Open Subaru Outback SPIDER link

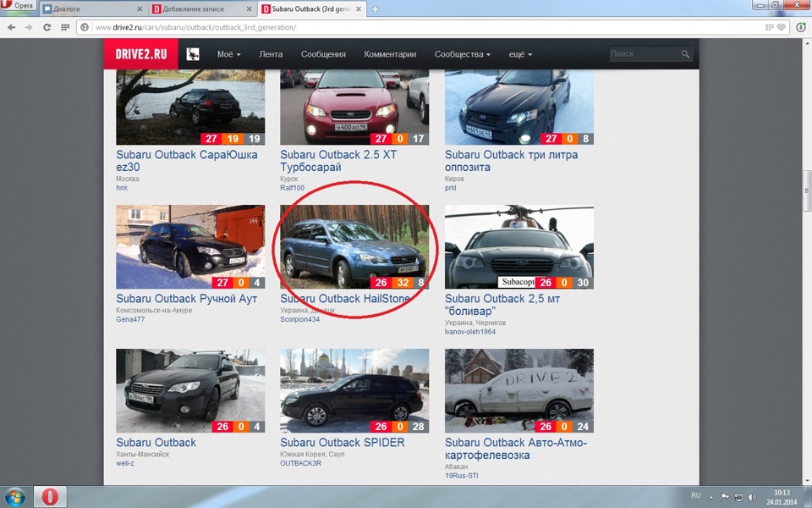click(343, 443)
